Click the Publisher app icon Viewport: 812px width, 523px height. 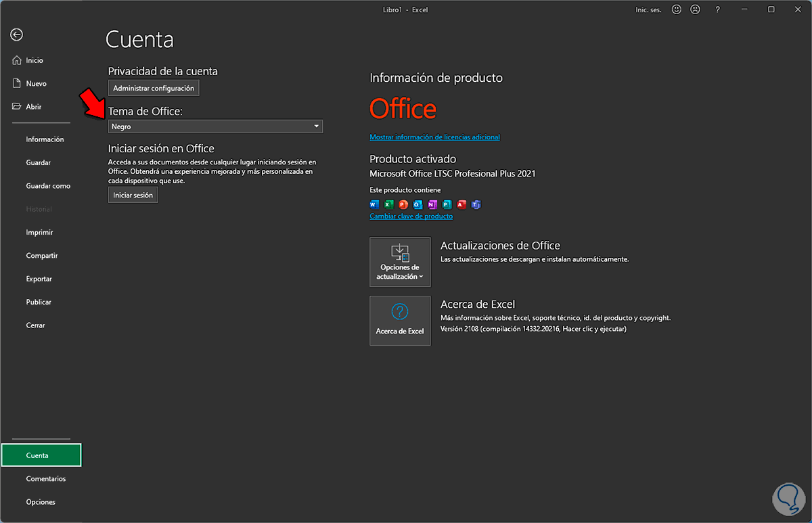pyautogui.click(x=447, y=204)
